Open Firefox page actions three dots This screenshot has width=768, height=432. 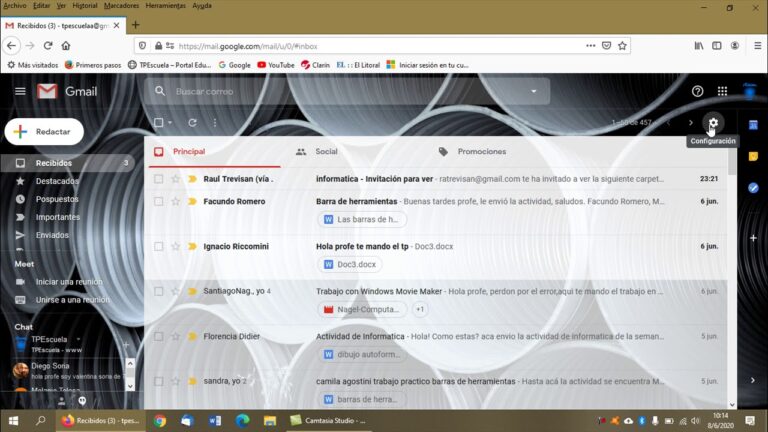coord(591,46)
